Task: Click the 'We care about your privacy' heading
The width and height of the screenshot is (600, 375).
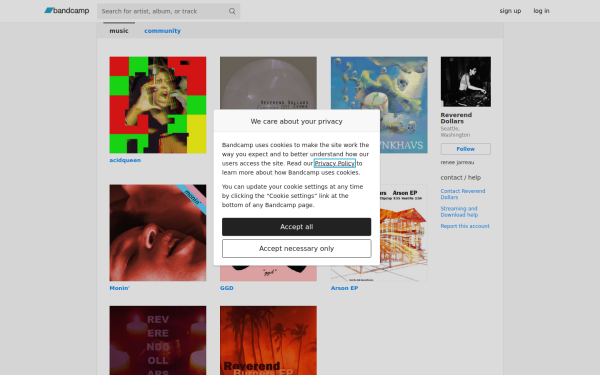Action: click(x=297, y=121)
